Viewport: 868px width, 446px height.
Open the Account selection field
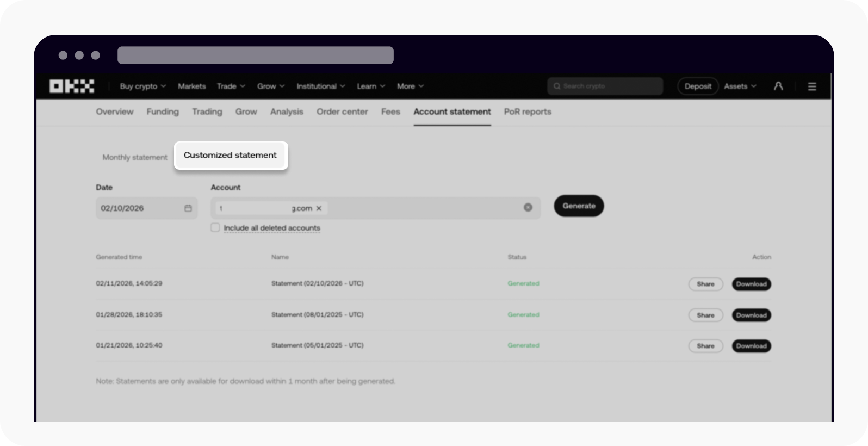click(376, 208)
